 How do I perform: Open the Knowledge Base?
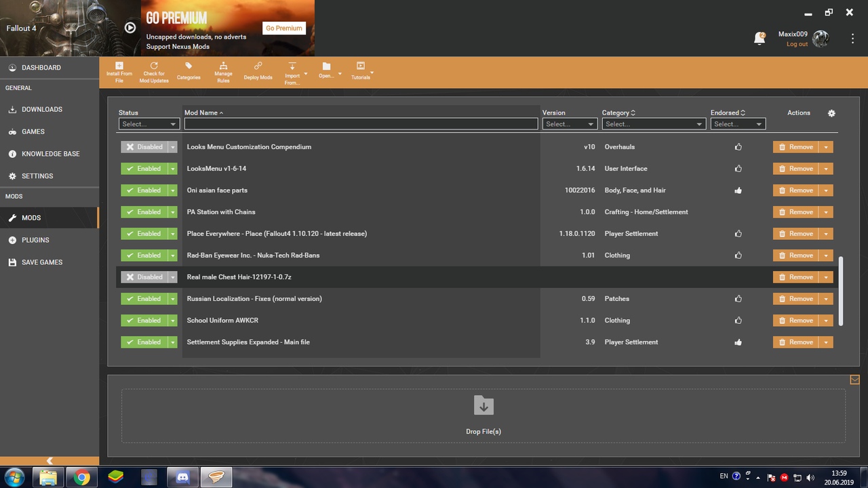click(50, 154)
